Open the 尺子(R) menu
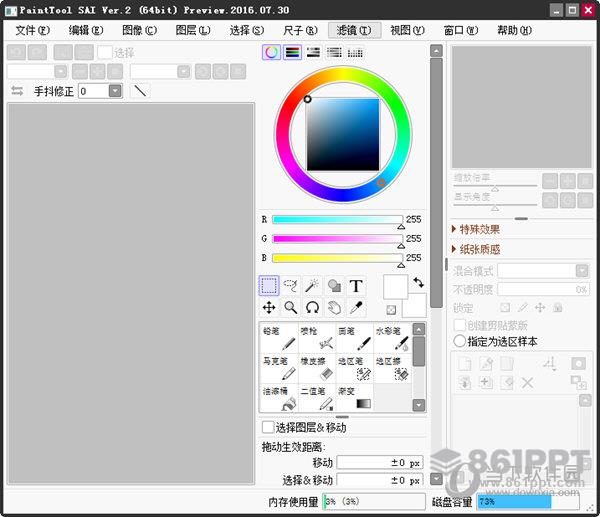The height and width of the screenshot is (517, 600). (x=300, y=30)
